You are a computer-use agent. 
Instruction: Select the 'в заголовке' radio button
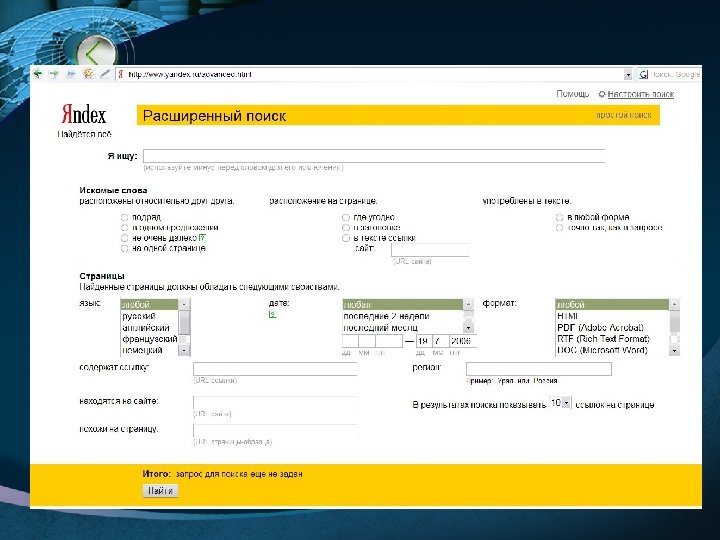click(x=346, y=228)
